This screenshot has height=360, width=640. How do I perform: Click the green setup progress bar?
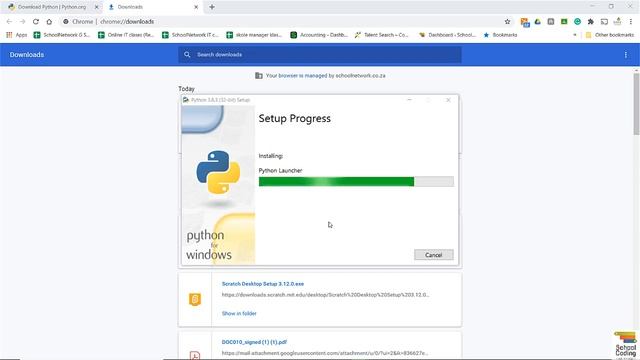356,181
